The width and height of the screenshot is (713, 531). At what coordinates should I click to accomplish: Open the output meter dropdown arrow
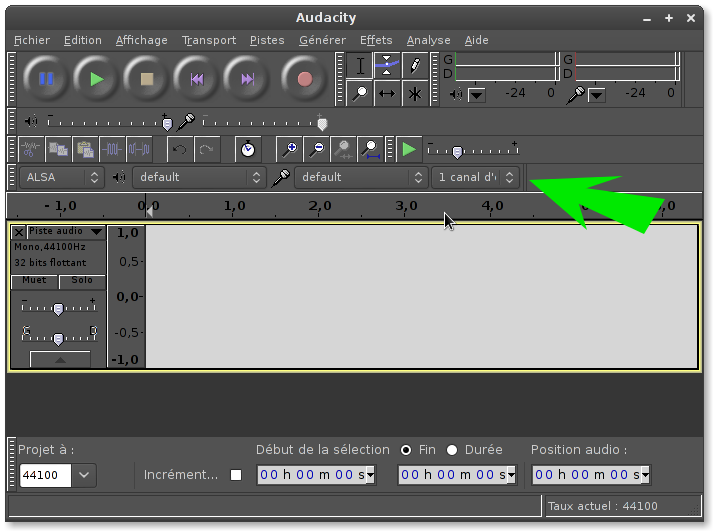(x=477, y=95)
